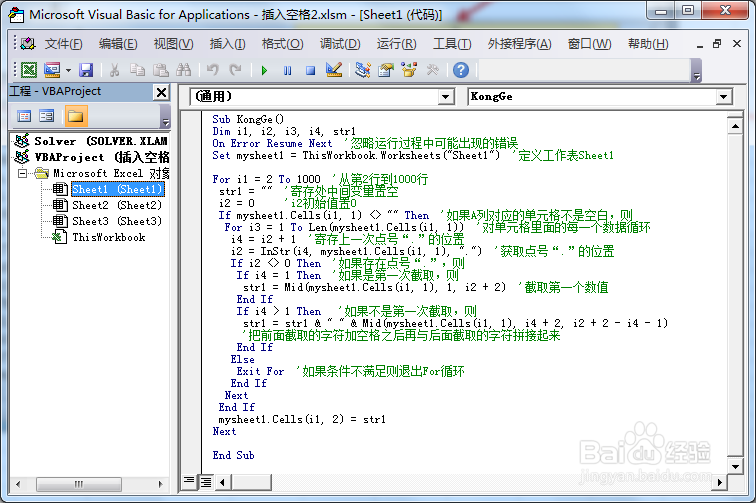The width and height of the screenshot is (756, 503).
Task: Click the View Code icon in project panel
Action: [x=24, y=116]
